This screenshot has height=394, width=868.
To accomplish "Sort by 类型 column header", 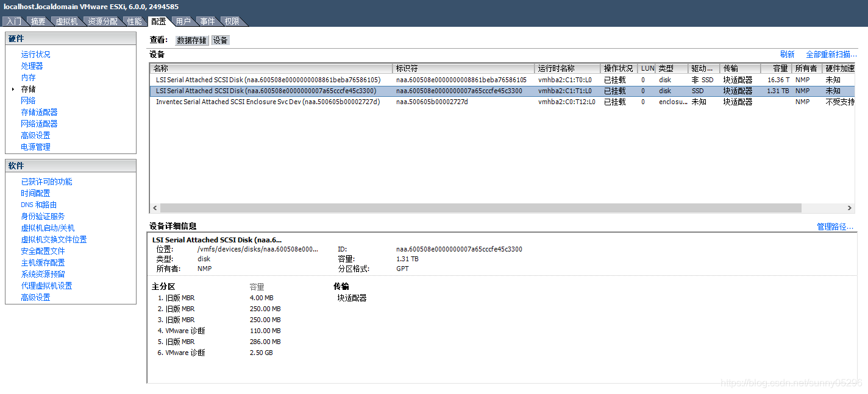I will (672, 68).
